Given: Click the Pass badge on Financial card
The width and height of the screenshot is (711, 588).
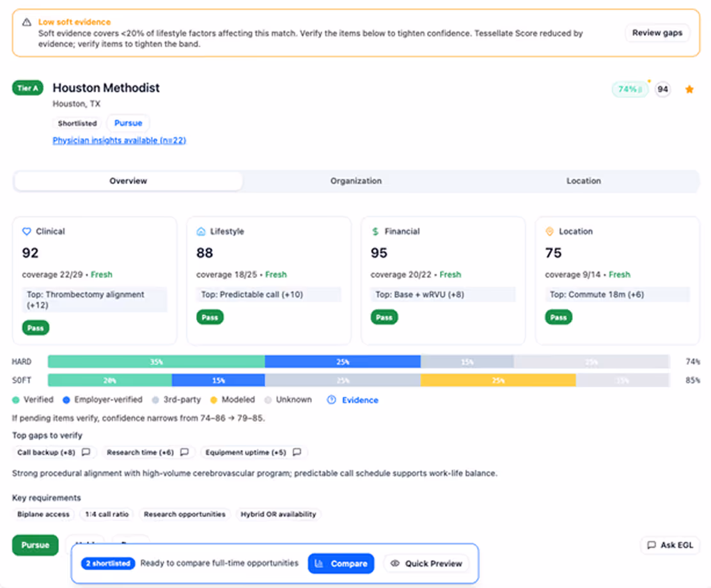Looking at the screenshot, I should tap(384, 318).
